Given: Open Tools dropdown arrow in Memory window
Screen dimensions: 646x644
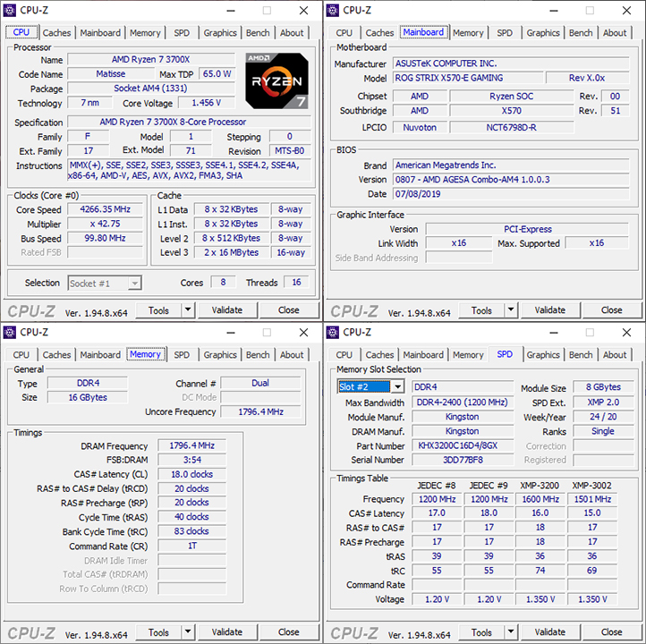Looking at the screenshot, I should coord(188,631).
